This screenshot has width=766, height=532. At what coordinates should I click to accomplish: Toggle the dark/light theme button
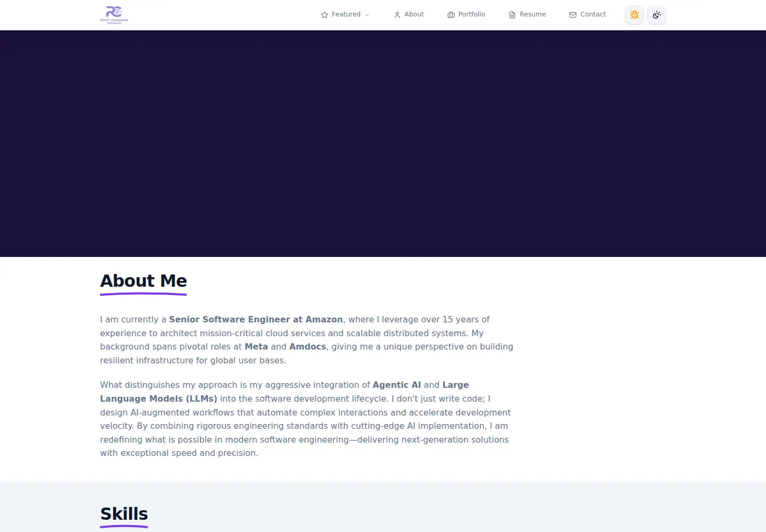656,15
